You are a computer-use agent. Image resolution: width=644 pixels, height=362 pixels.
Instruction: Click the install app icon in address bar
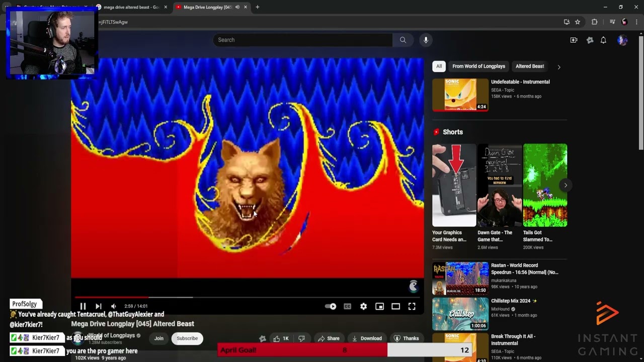coord(567,22)
